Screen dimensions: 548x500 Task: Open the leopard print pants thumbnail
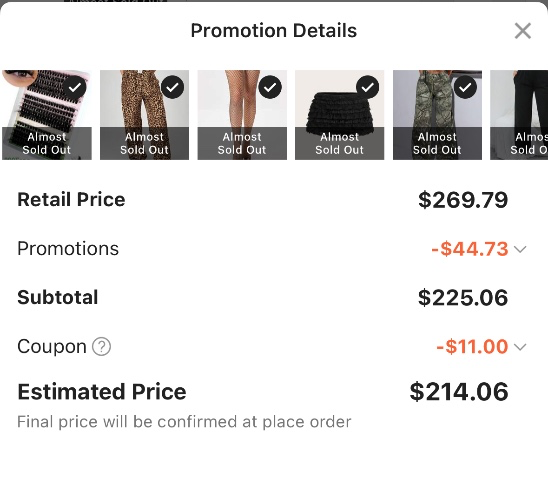click(144, 115)
